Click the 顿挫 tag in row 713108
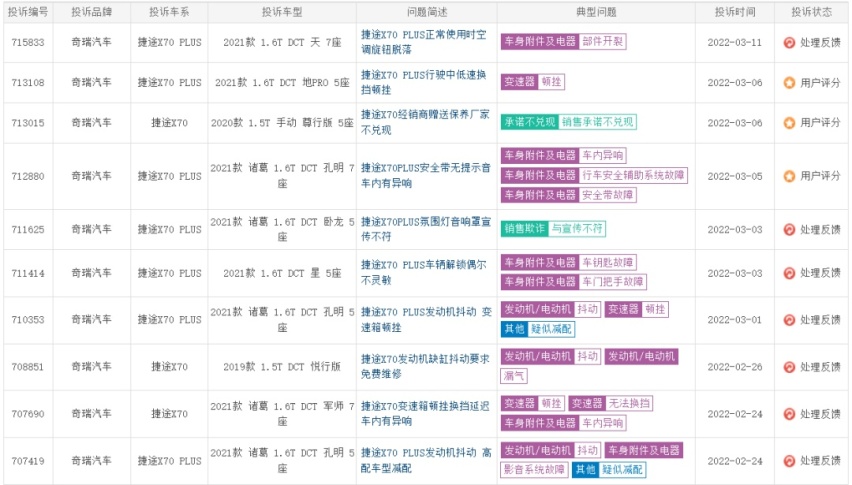The image size is (852, 485). [x=552, y=82]
